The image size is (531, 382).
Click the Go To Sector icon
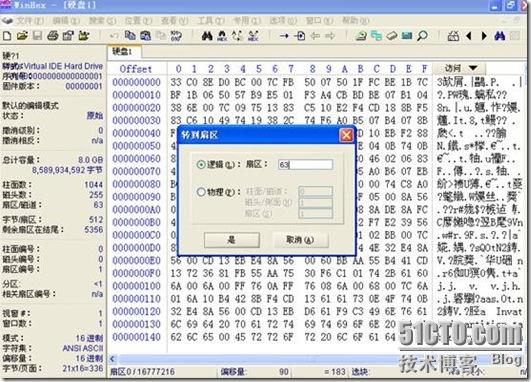point(299,36)
